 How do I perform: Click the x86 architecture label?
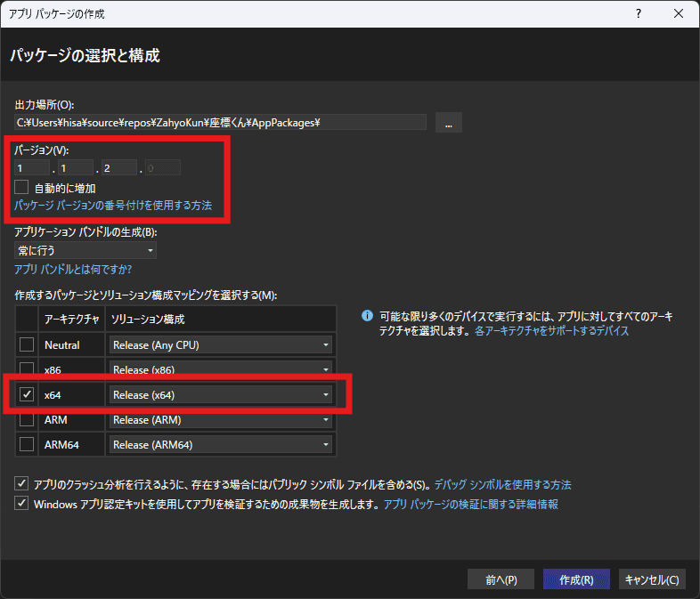[x=53, y=369]
